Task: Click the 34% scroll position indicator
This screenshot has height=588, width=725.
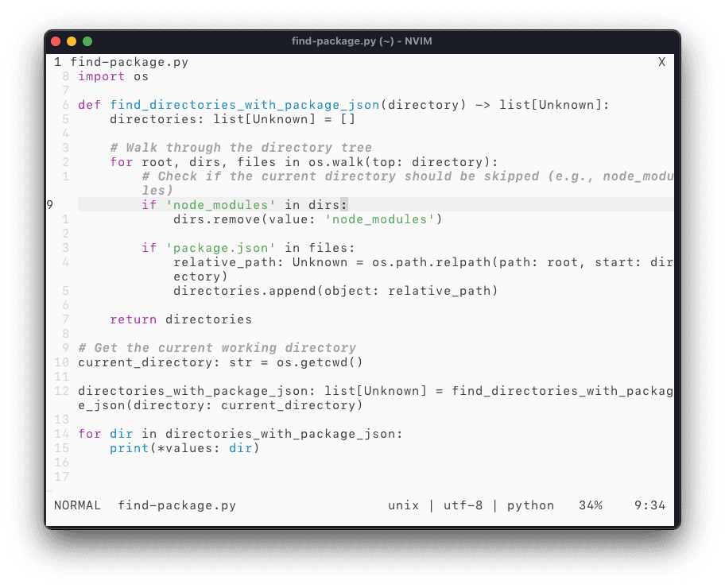Action: [590, 505]
